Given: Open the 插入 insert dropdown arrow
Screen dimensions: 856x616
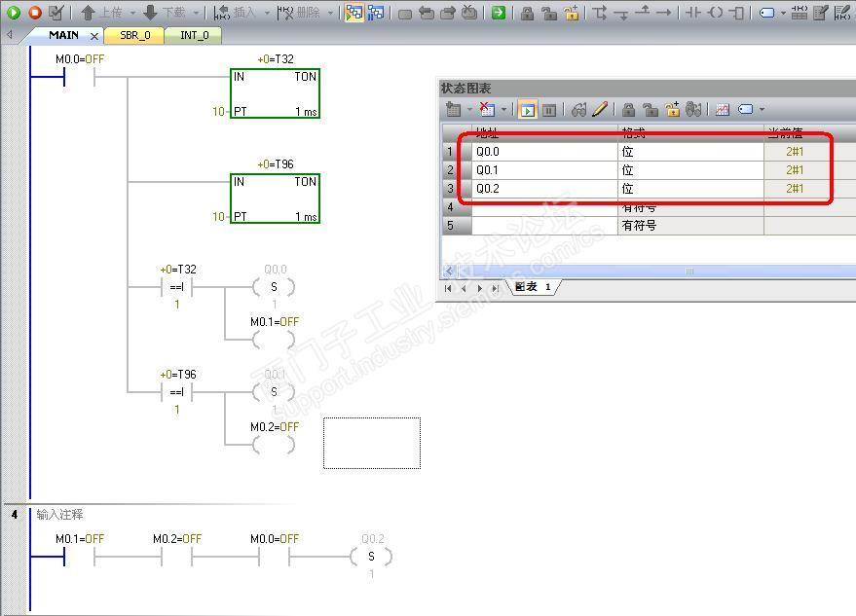Looking at the screenshot, I should pos(267,12).
